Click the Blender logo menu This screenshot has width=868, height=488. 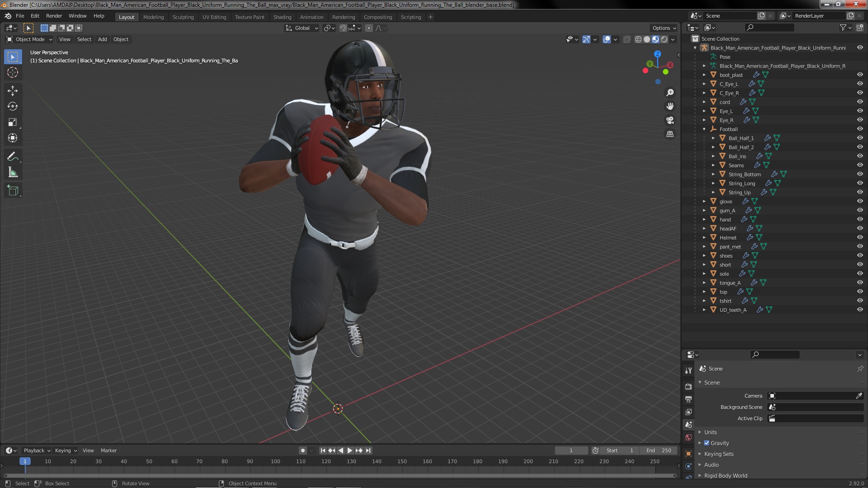coord(8,16)
